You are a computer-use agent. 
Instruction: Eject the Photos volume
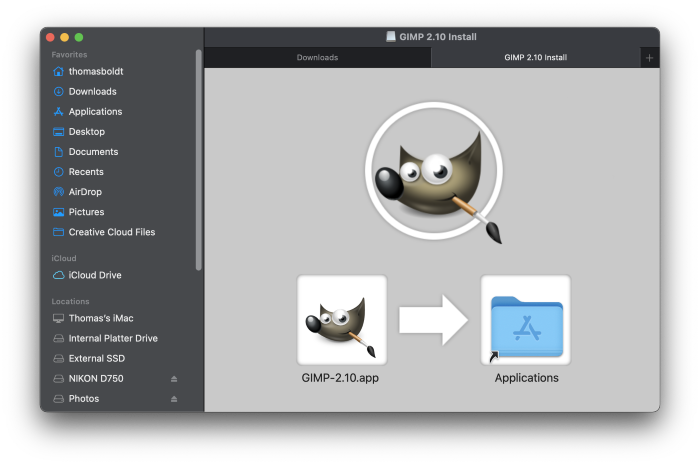pos(174,399)
